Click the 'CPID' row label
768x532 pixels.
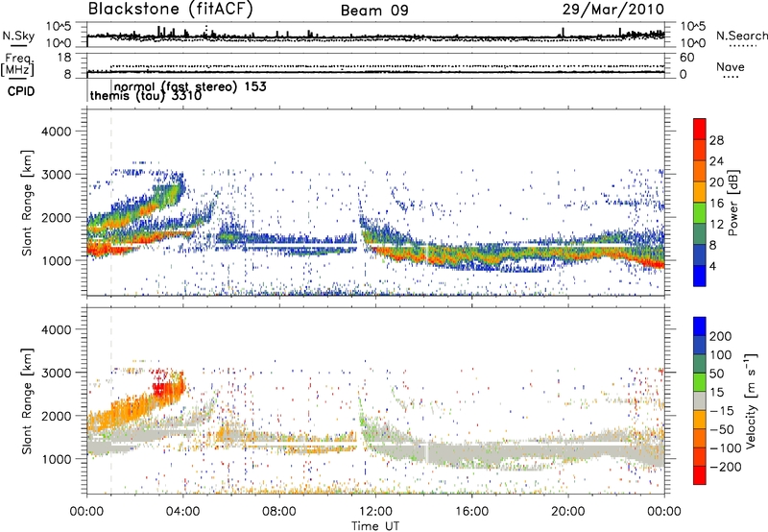(x=21, y=91)
